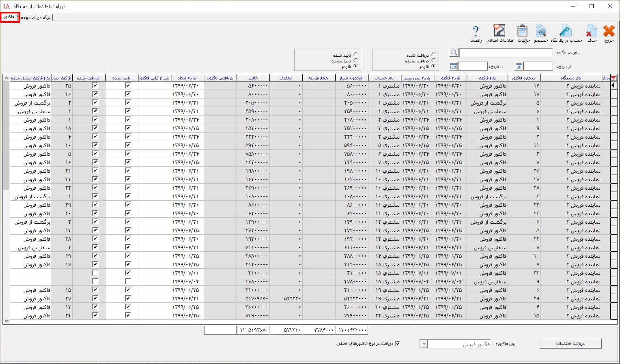Viewport: 620px width, 364px height.
Task: Sort by the خالص column header
Action: 253,78
